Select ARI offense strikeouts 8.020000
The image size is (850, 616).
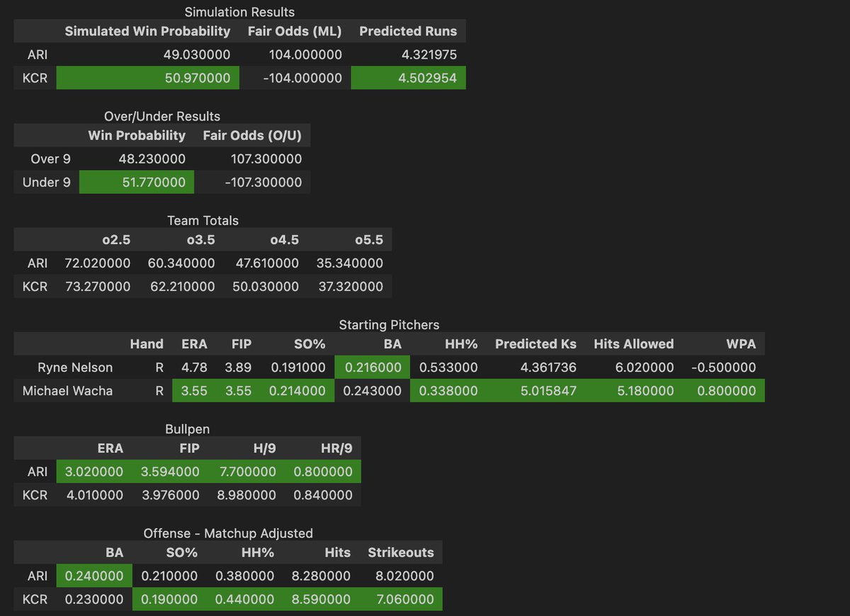click(404, 575)
